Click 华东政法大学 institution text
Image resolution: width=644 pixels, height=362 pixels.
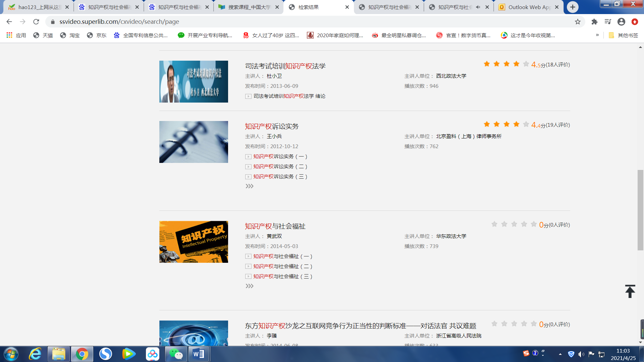coord(451,236)
